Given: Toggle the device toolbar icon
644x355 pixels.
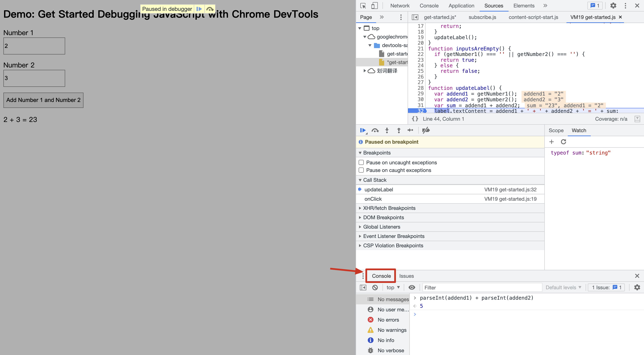Looking at the screenshot, I should [x=374, y=6].
